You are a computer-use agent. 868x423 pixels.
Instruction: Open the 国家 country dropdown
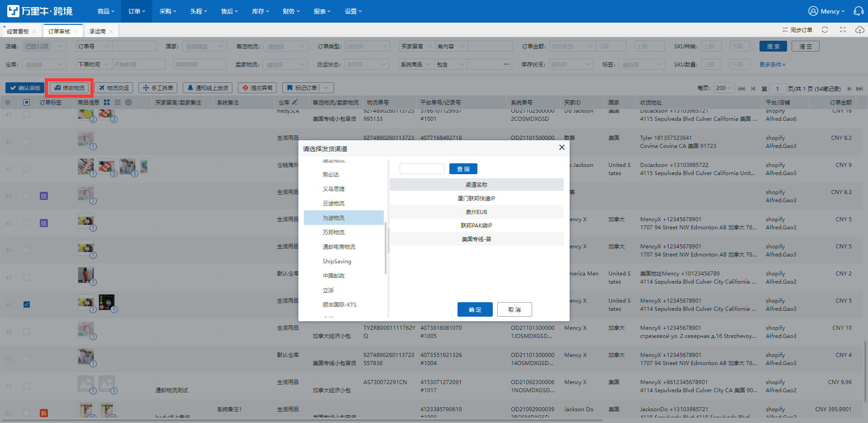204,46
